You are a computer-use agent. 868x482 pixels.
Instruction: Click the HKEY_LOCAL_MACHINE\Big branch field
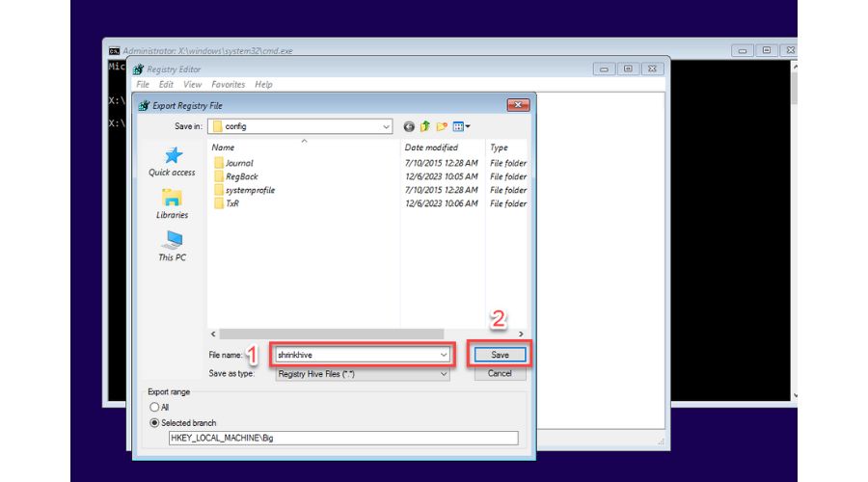pos(343,438)
